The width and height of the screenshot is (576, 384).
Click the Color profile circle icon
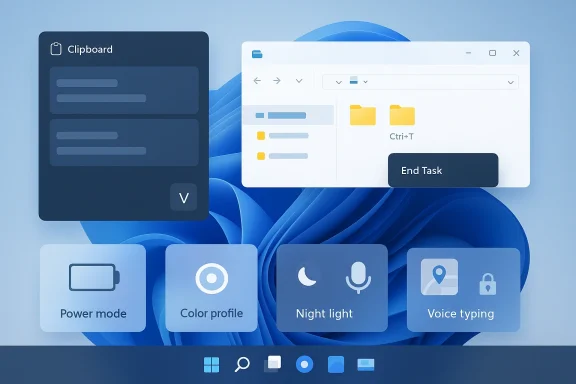tap(212, 278)
